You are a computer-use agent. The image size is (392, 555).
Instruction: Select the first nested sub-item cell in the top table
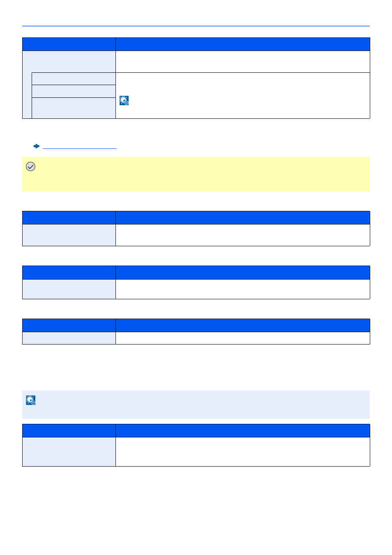coord(74,79)
